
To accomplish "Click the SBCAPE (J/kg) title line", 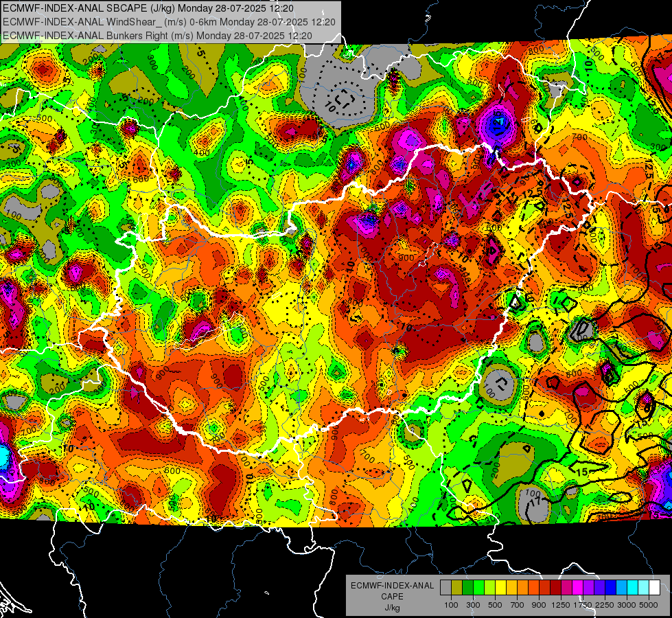I will pyautogui.click(x=148, y=8).
